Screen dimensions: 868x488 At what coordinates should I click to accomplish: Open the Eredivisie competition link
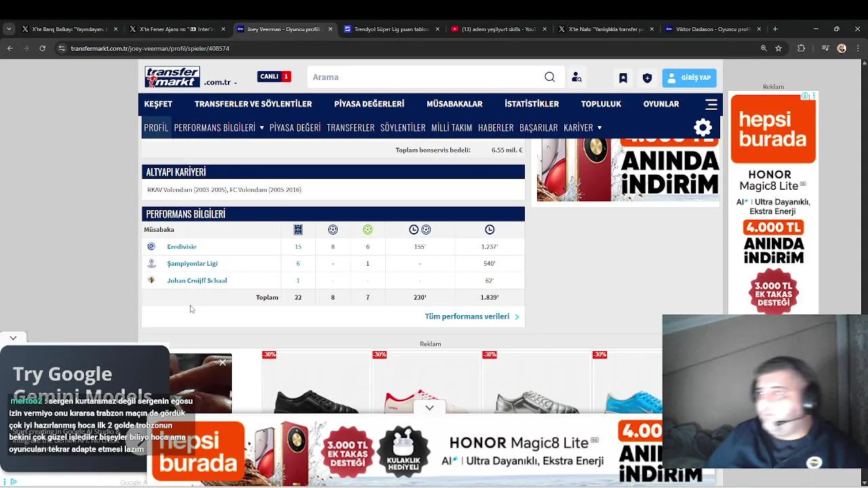182,247
